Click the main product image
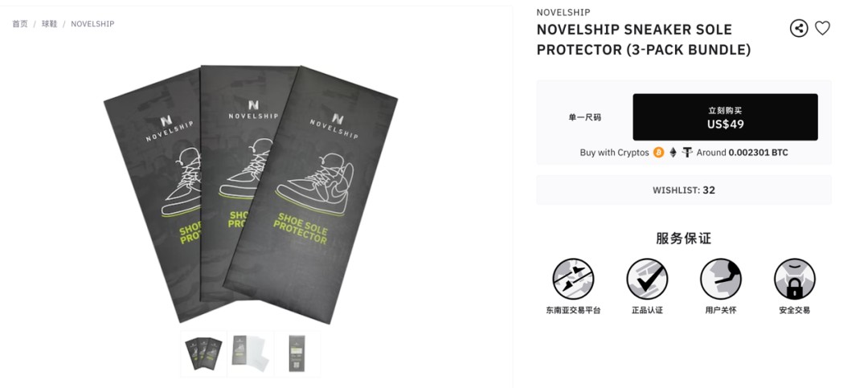Viewport: 868px width, 388px height. [x=251, y=194]
